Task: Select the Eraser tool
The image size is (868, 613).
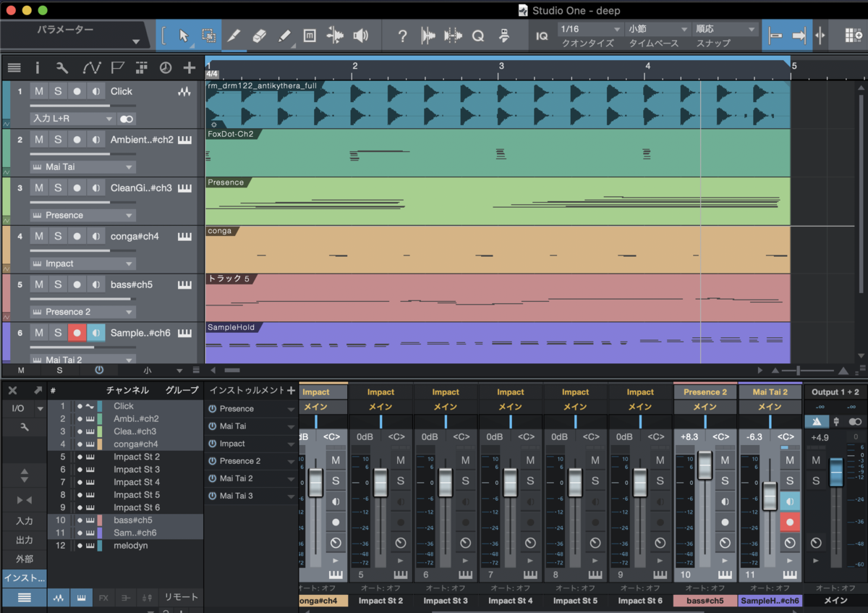Action: tap(259, 35)
